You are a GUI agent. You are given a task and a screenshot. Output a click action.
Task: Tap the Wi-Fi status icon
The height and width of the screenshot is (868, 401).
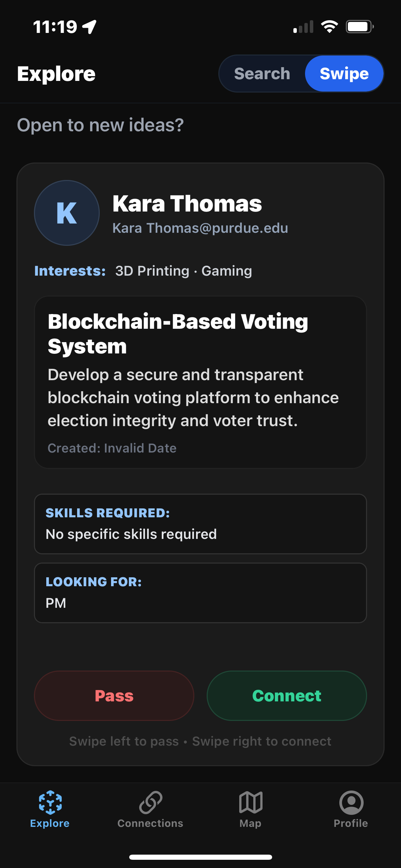[x=329, y=26]
